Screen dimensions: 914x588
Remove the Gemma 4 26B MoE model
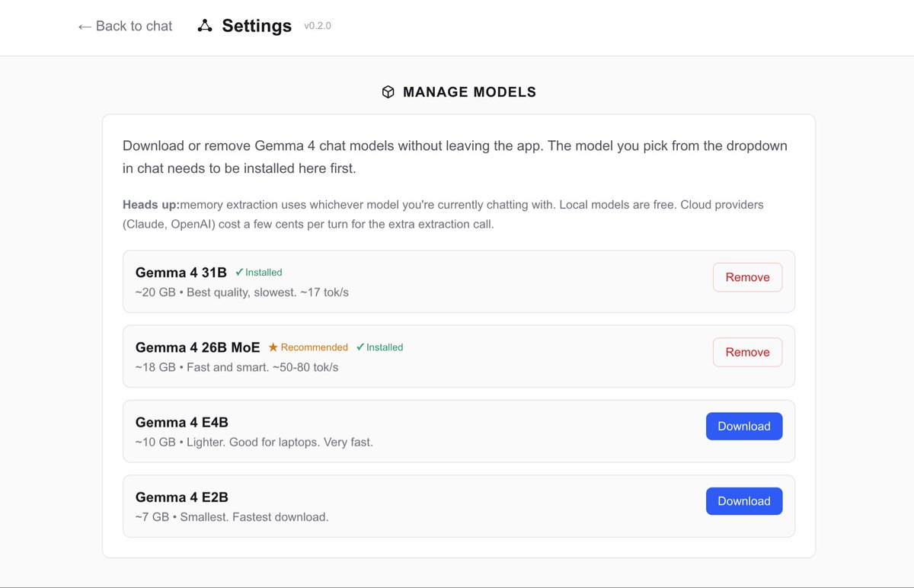747,352
